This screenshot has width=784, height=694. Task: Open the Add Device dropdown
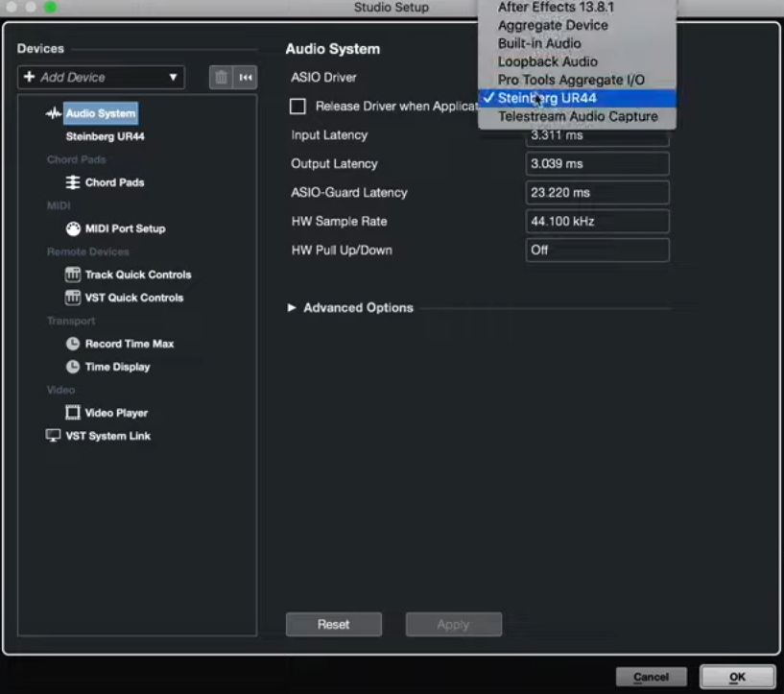[101, 78]
